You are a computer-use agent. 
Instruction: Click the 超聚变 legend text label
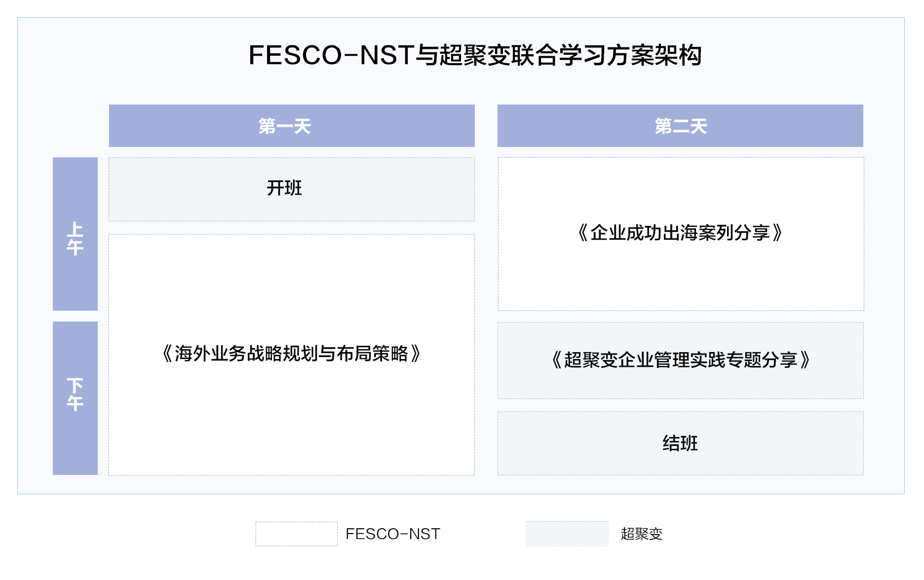642,534
